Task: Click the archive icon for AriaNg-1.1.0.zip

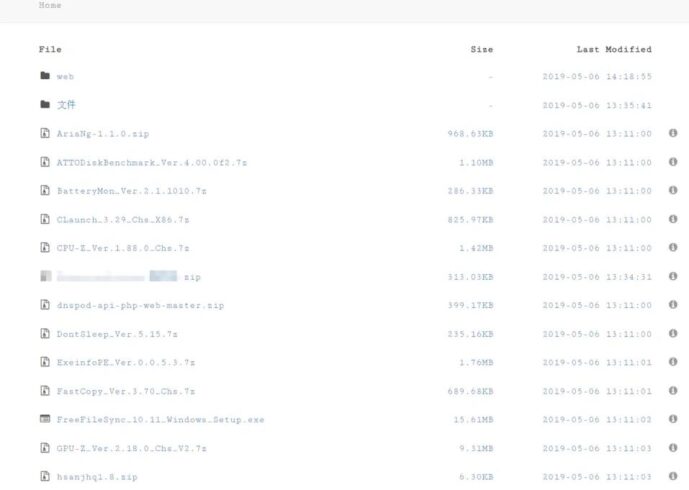Action: (44, 133)
